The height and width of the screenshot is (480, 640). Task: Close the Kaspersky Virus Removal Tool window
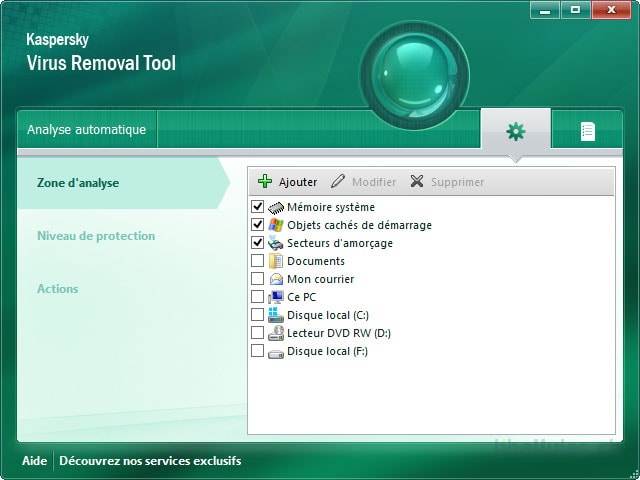click(x=611, y=10)
